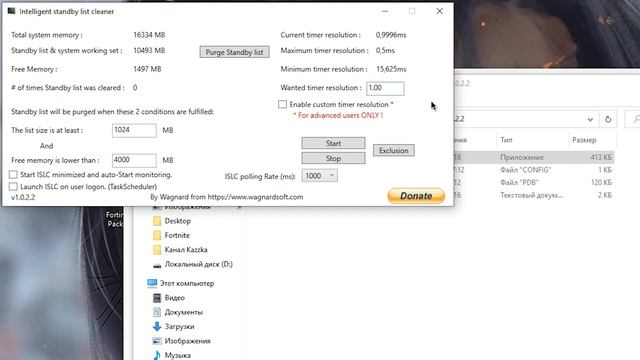This screenshot has height=360, width=640.
Task: Minimize the Intelligent standby list cleaner window
Action: click(384, 11)
